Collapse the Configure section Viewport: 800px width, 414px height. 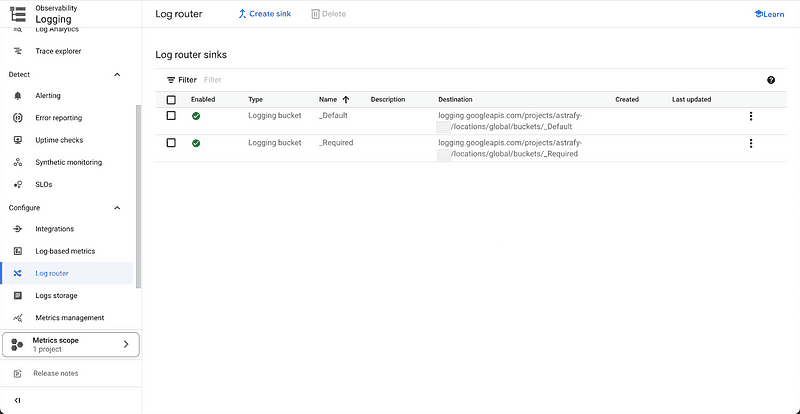pos(117,208)
